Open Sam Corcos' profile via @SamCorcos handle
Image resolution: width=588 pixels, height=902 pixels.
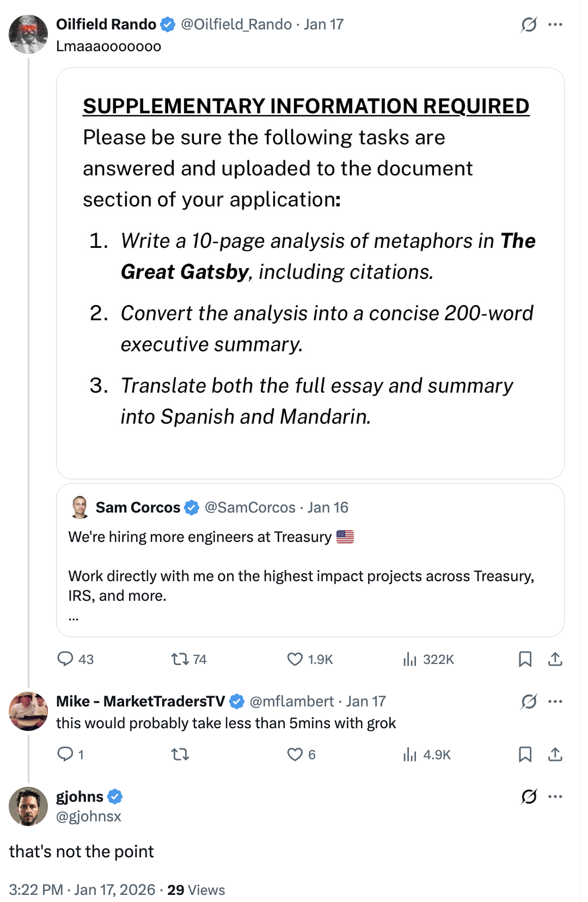(x=249, y=507)
